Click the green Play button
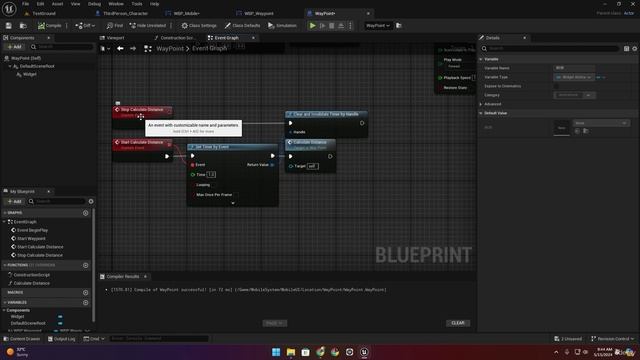Viewport: 640px width, 360px height. pyautogui.click(x=312, y=26)
